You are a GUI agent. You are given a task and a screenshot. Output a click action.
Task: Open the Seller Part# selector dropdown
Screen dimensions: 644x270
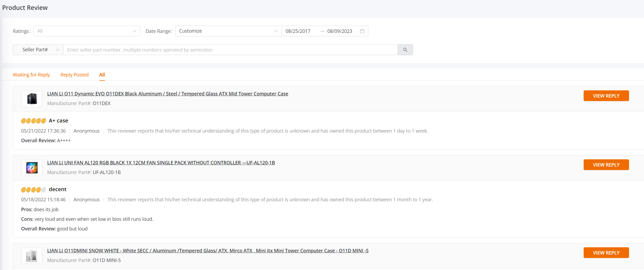click(x=38, y=50)
